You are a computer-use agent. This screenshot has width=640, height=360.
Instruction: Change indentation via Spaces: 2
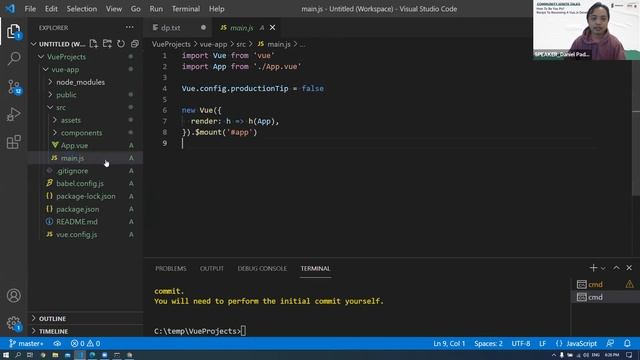488,344
